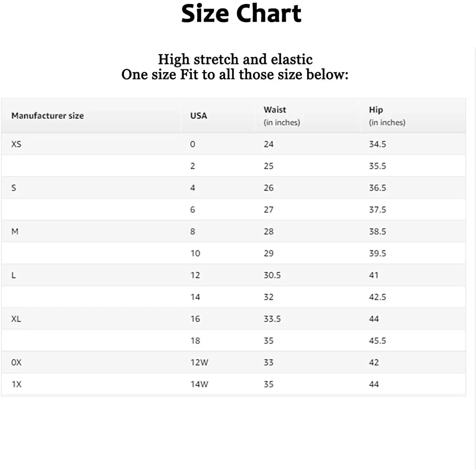Image resolution: width=476 pixels, height=471 pixels.
Task: Click the hip value 39.5
Action: (377, 253)
